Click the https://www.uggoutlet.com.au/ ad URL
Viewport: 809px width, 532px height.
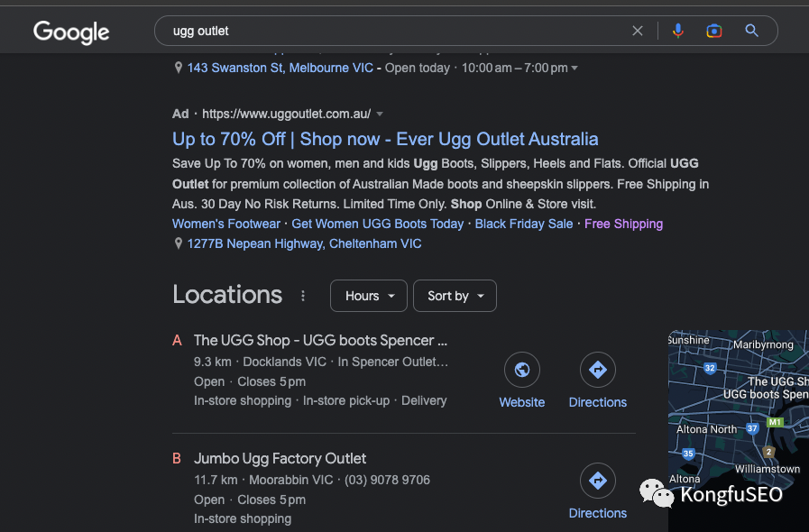pyautogui.click(x=286, y=114)
